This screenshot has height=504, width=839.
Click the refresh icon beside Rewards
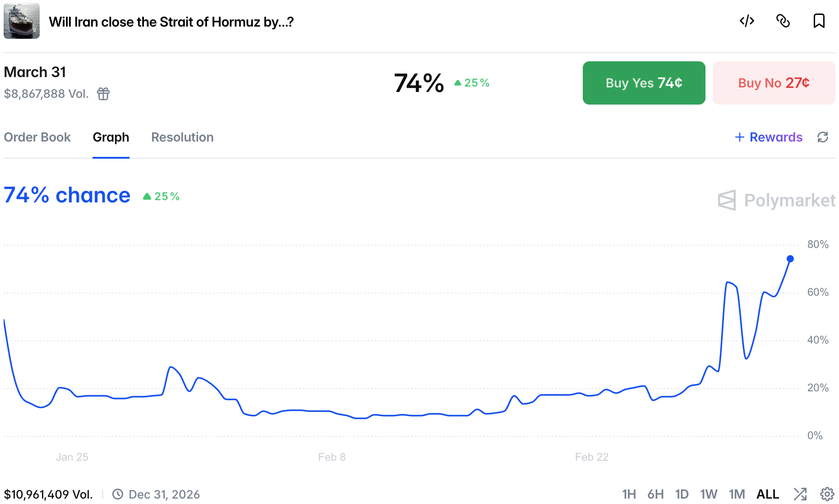823,137
